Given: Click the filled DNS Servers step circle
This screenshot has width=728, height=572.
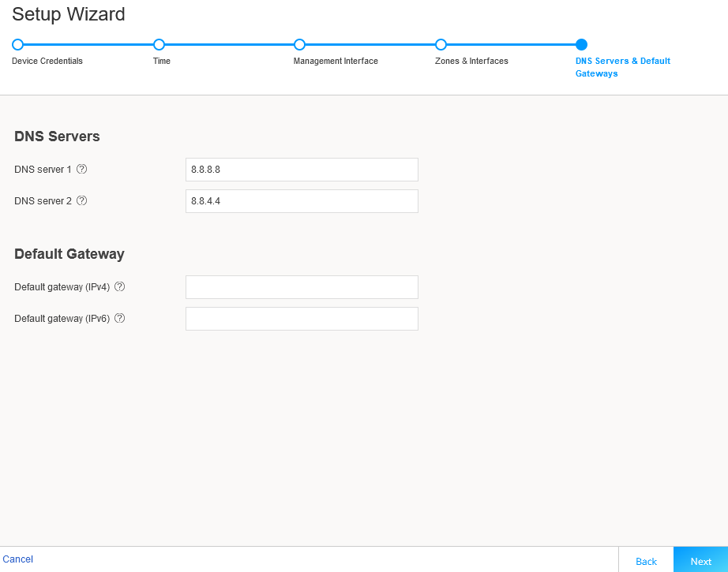Looking at the screenshot, I should coord(581,45).
